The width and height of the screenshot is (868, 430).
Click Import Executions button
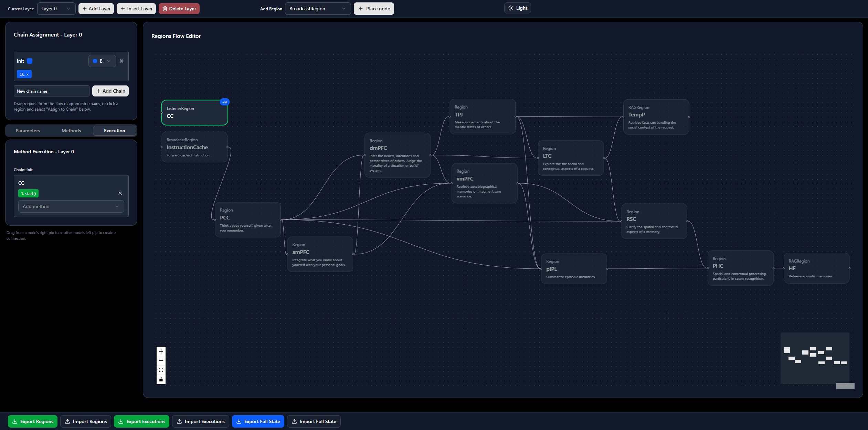coord(201,421)
